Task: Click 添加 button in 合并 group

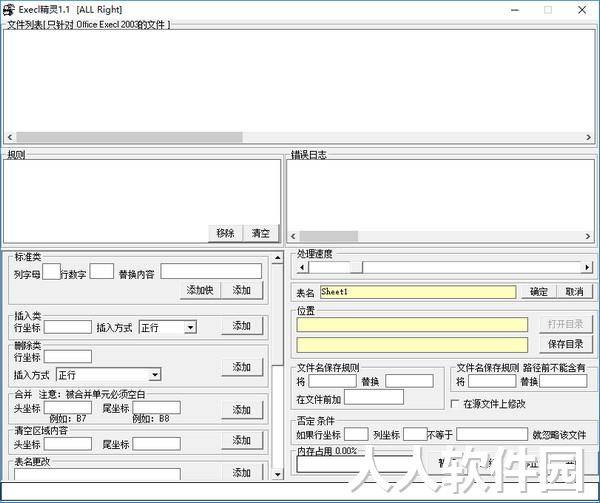Action: 242,410
